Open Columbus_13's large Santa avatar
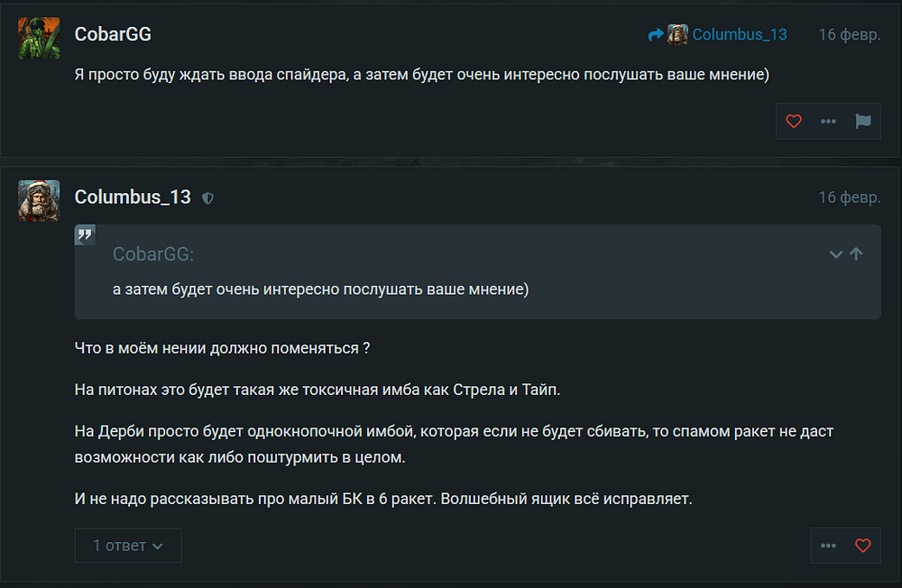Screen dimensions: 902x588 point(39,200)
